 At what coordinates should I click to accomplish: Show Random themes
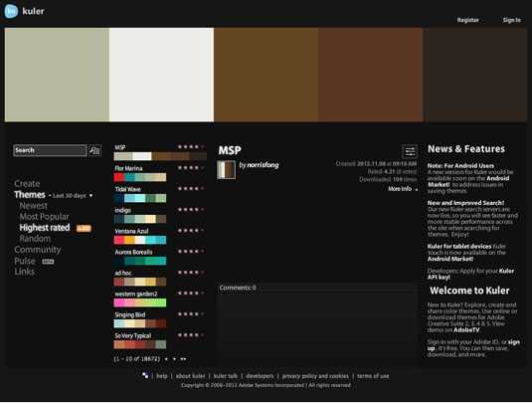click(x=35, y=239)
